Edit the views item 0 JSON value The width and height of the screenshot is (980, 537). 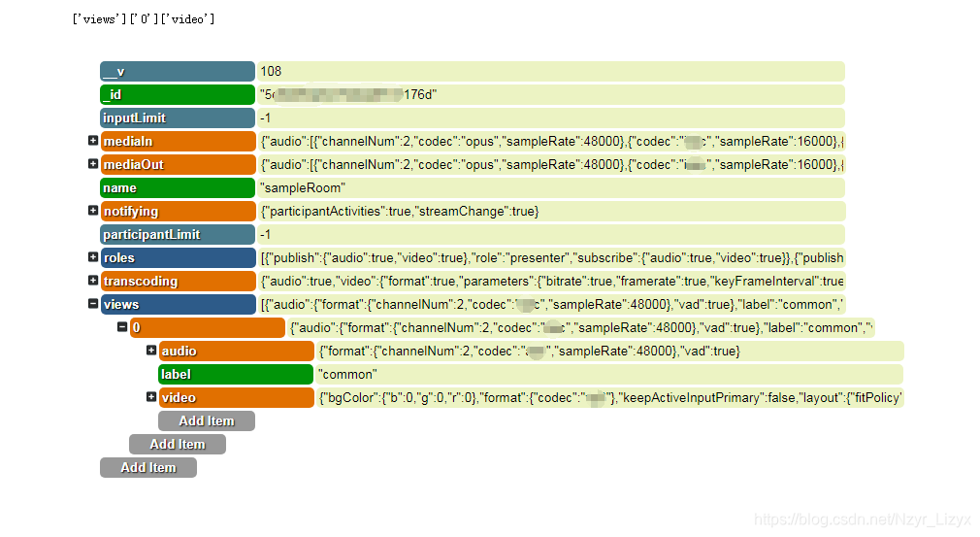click(x=580, y=327)
